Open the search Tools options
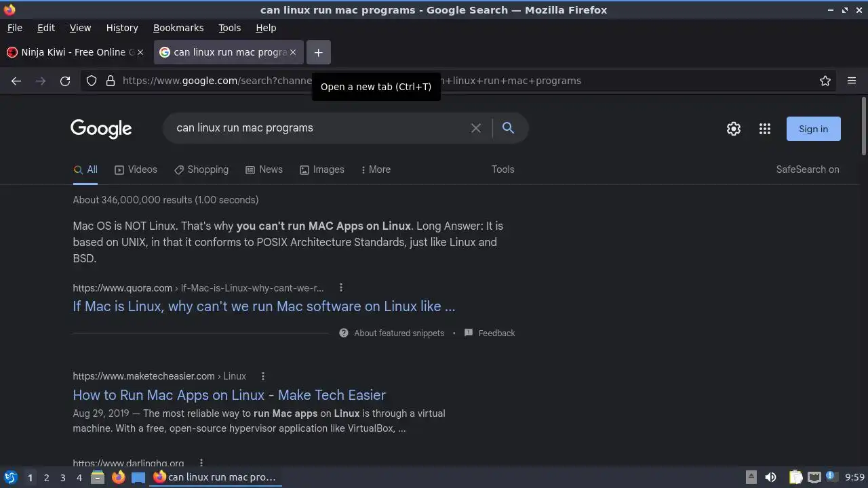The width and height of the screenshot is (868, 488). pos(503,169)
